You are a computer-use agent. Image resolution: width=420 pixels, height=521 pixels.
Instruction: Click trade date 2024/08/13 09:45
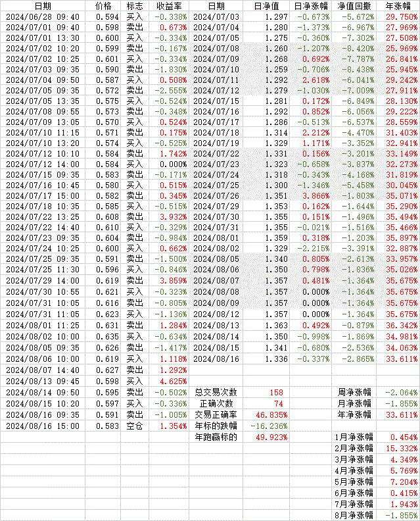[43, 381]
